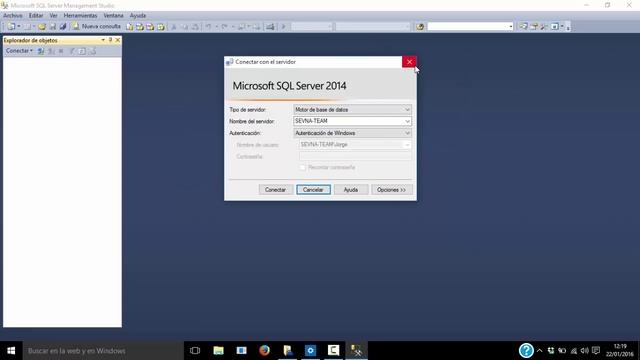The height and width of the screenshot is (360, 640).
Task: Open the Action Center notifications icon
Action: tap(596, 351)
